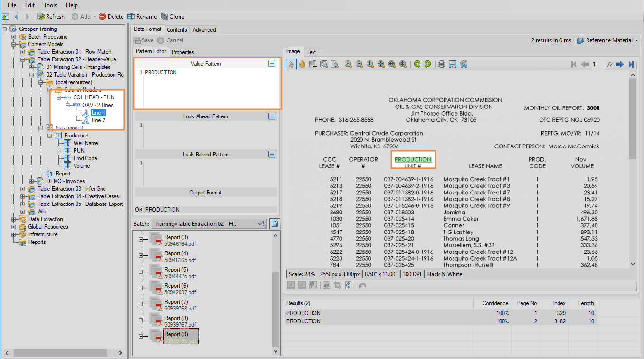Expand the Report (9) batch item
The height and width of the screenshot is (359, 644).
(141, 336)
